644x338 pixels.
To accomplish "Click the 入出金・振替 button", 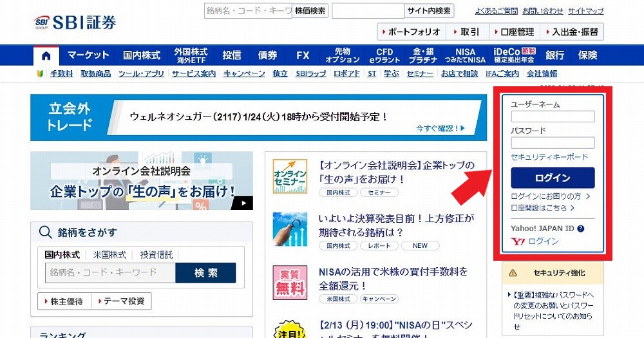I will tap(572, 32).
